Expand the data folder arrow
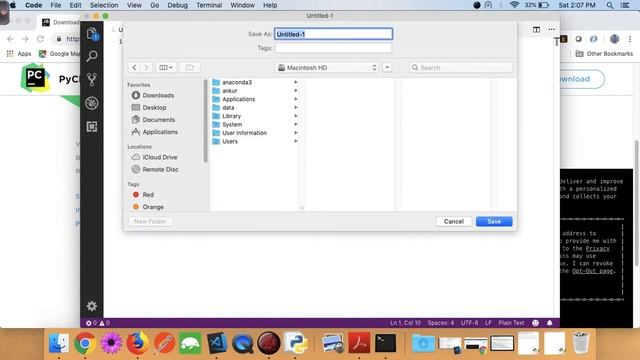Viewport: 640px width, 360px height. click(296, 107)
